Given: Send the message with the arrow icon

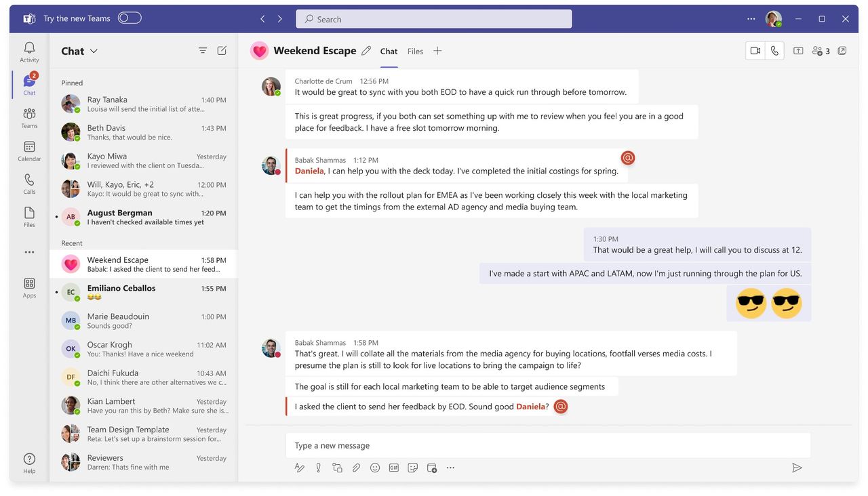Looking at the screenshot, I should click(797, 468).
